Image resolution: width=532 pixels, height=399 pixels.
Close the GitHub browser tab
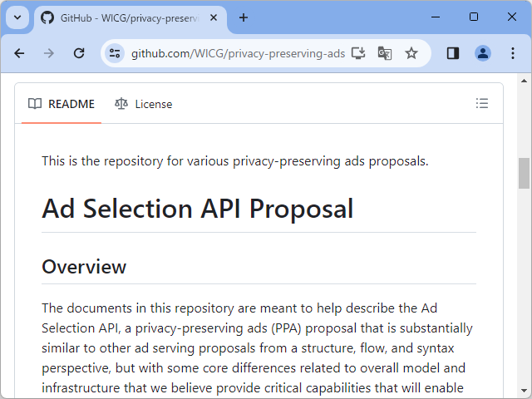click(214, 17)
